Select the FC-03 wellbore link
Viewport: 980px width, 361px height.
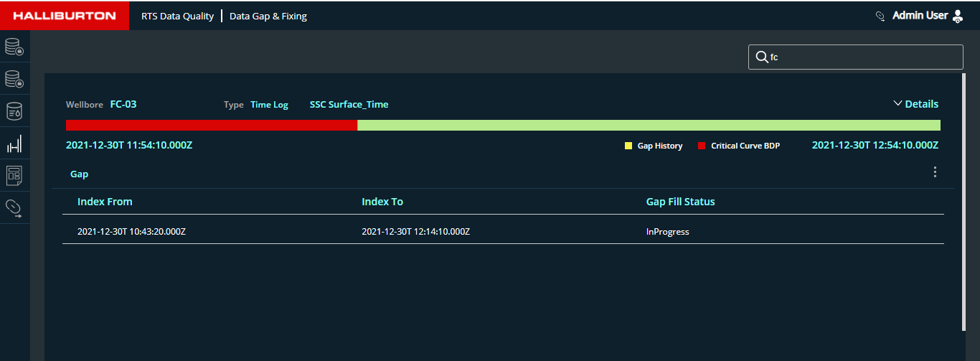click(x=123, y=104)
